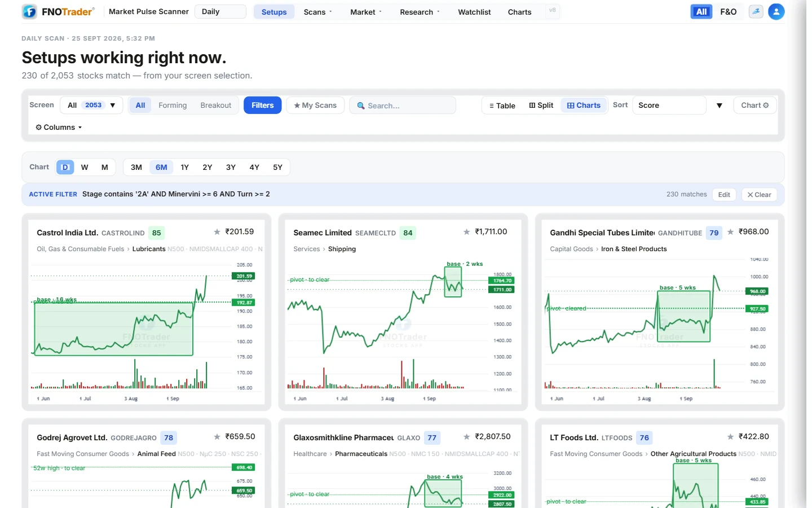The height and width of the screenshot is (508, 812).
Task: Set chart interval to Monthly (M)
Action: pyautogui.click(x=105, y=167)
